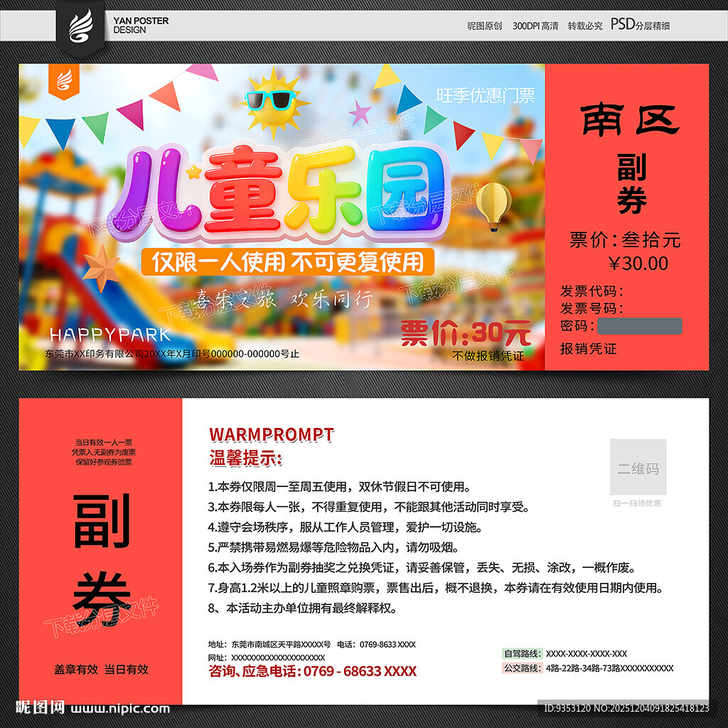Click the gray 密码 redacted field
The height and width of the screenshot is (728, 728).
(x=640, y=325)
